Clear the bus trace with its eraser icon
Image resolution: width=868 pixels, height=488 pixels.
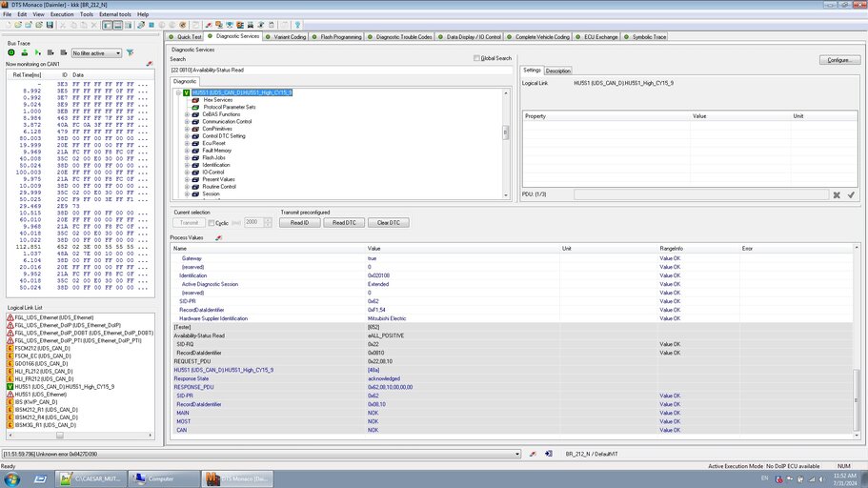(149, 64)
